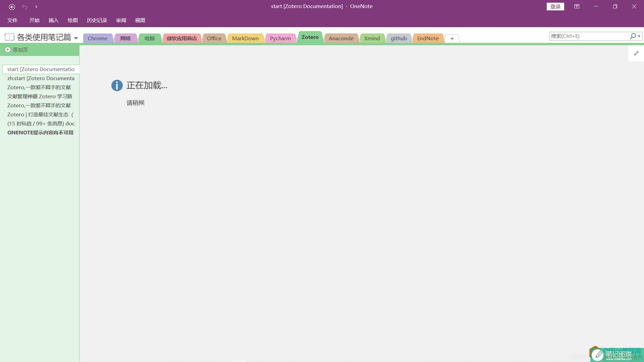Screen dimensions: 644x362
Task: Click the minimize window icon
Action: [596, 6]
